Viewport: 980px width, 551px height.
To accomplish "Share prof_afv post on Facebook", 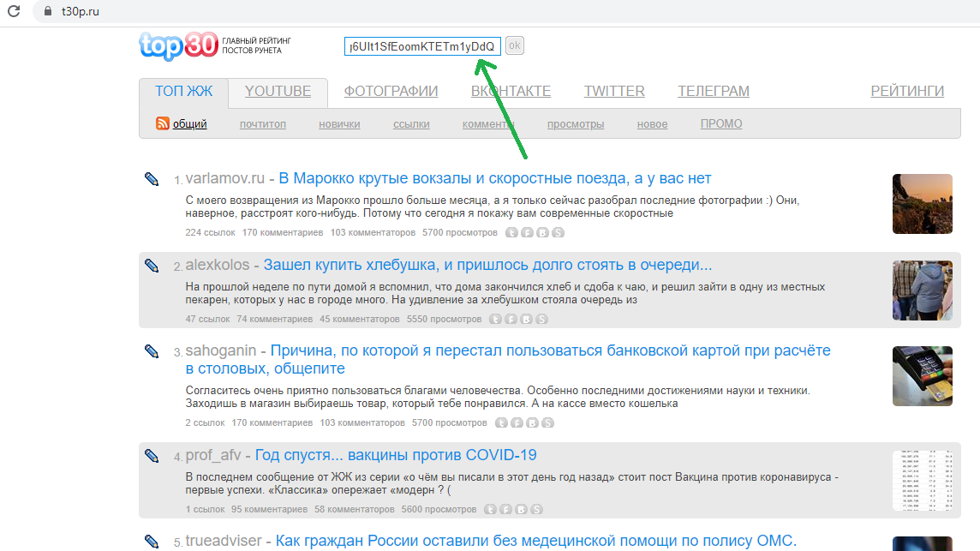I will (506, 509).
